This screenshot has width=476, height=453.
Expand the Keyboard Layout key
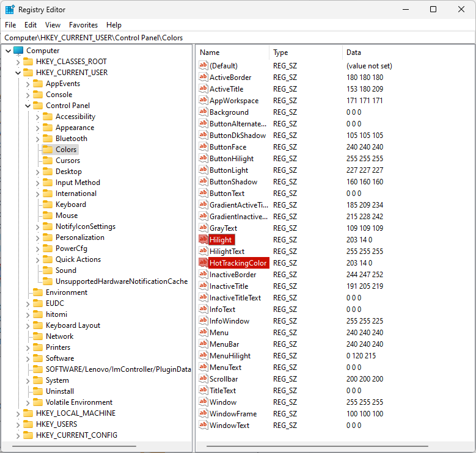click(x=27, y=326)
